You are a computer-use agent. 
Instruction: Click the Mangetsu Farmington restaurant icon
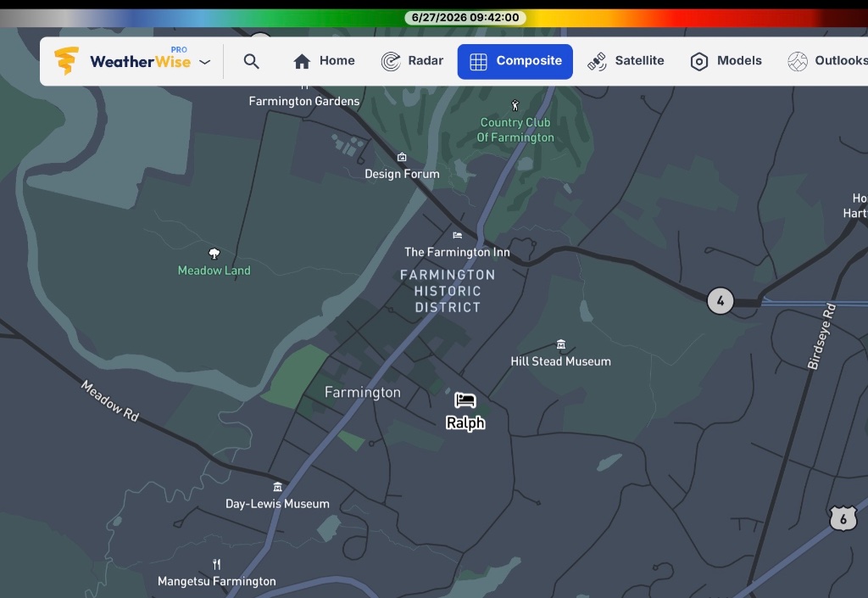point(216,564)
